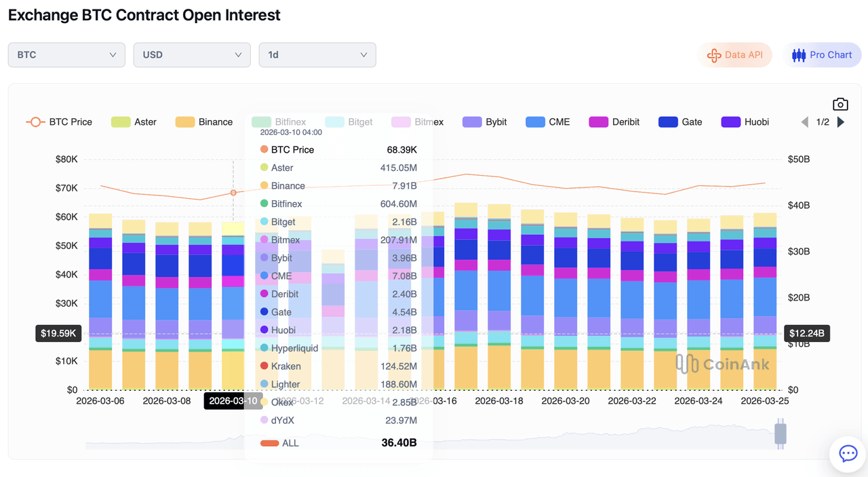The width and height of the screenshot is (868, 477).
Task: Toggle Binance series in legend
Action: click(205, 122)
